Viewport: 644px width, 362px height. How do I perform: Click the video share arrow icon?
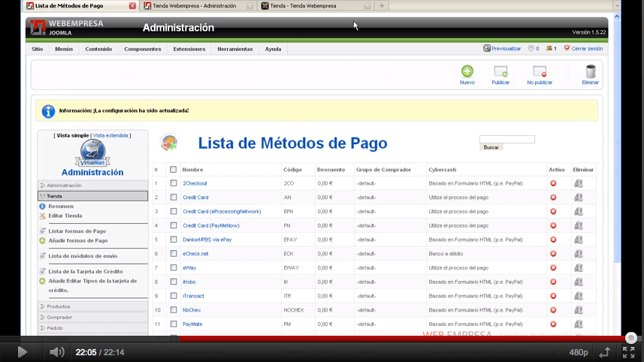pyautogui.click(x=604, y=352)
